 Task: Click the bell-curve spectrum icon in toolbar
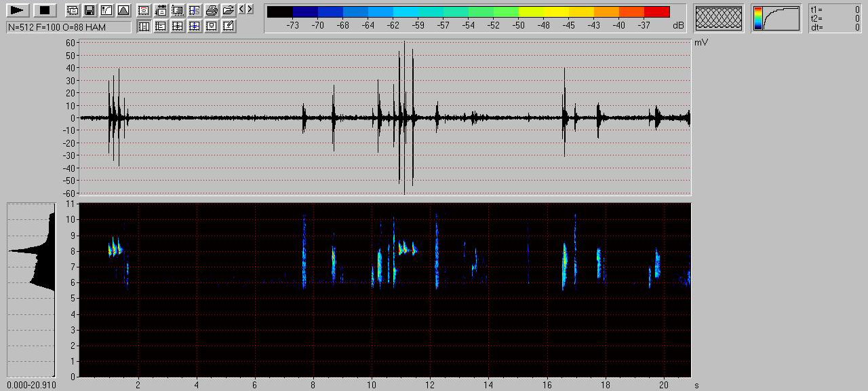pos(123,10)
